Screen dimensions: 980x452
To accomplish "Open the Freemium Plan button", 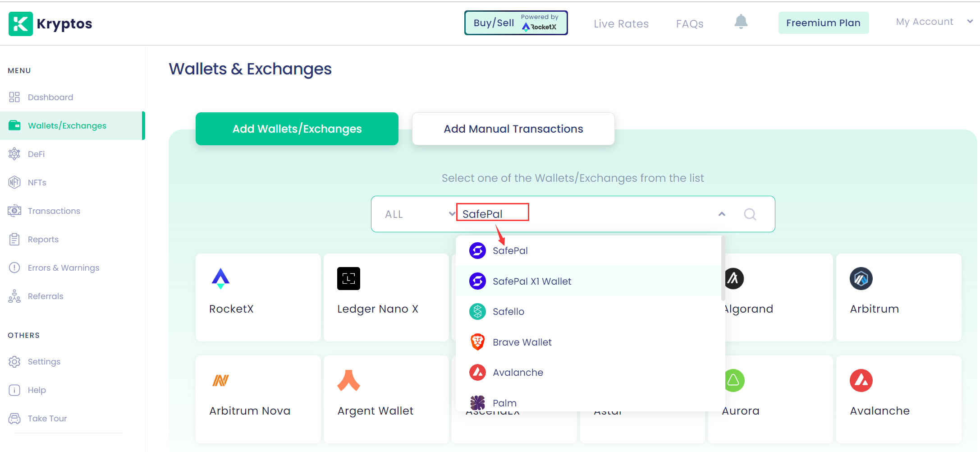I will pyautogui.click(x=823, y=23).
